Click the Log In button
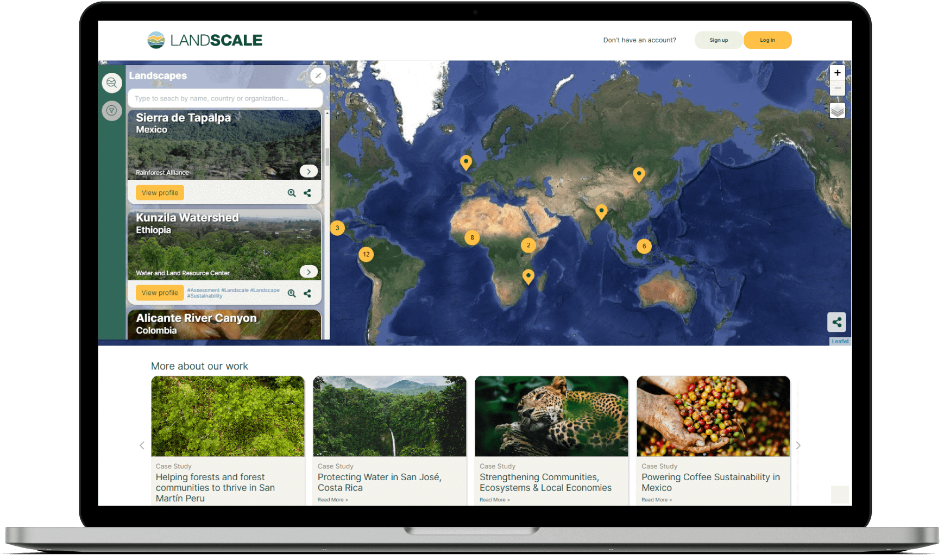 (767, 40)
